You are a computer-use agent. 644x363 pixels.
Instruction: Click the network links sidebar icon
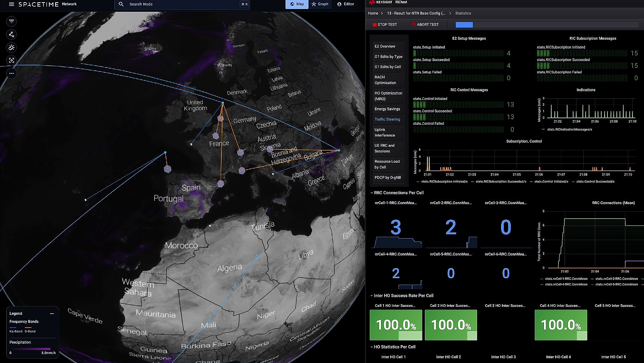coord(12,34)
